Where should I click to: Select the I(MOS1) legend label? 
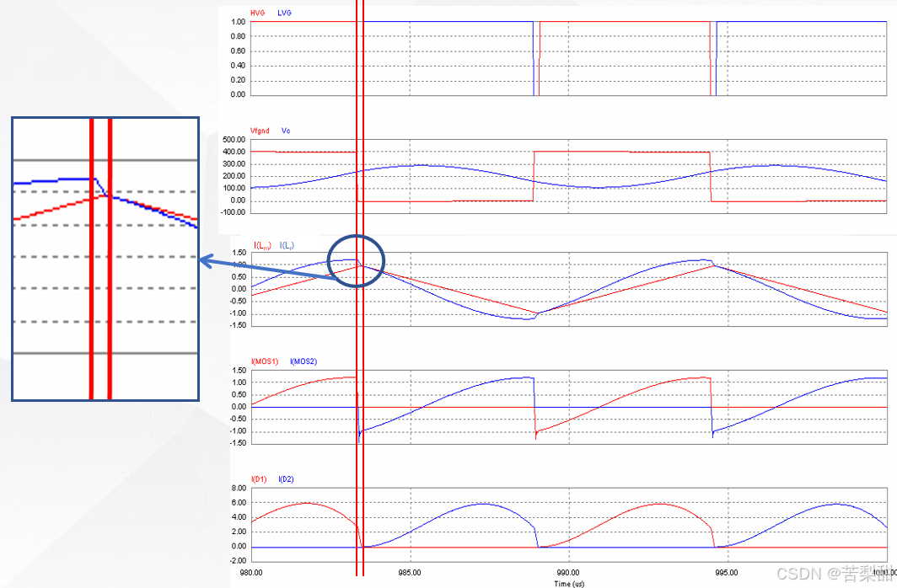click(x=265, y=361)
